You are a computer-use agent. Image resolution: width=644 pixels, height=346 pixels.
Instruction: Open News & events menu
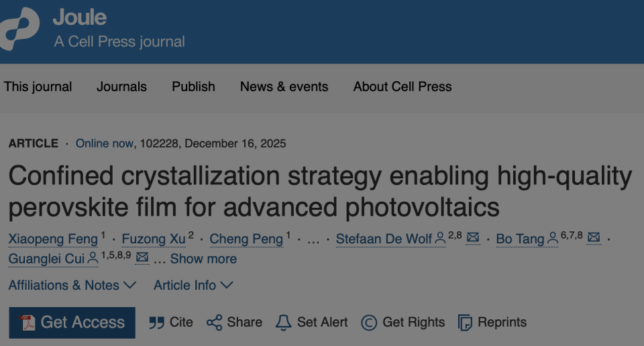[284, 86]
